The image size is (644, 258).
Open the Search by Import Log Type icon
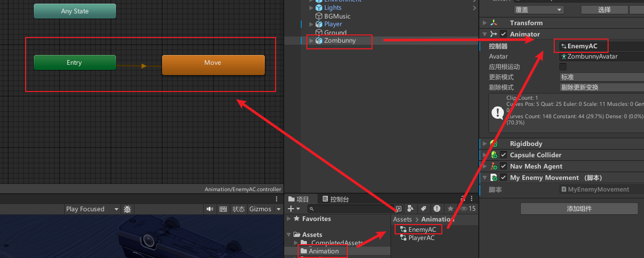tap(437, 209)
